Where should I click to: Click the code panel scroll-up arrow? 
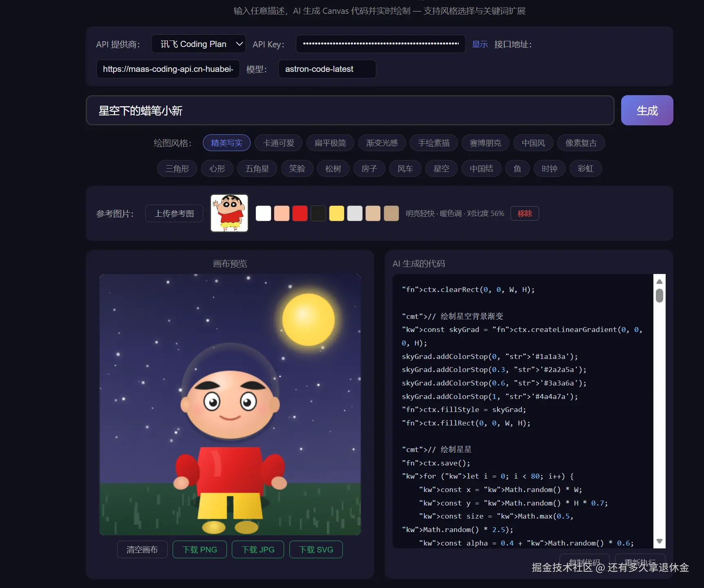(x=660, y=281)
